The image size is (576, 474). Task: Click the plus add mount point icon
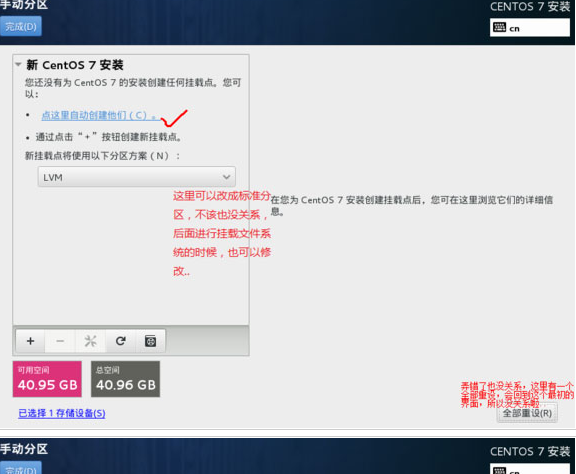pos(30,341)
